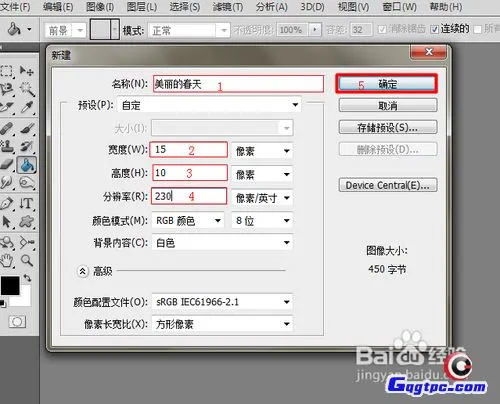Open the 预设 preset dropdown
500x404 pixels.
[x=209, y=105]
